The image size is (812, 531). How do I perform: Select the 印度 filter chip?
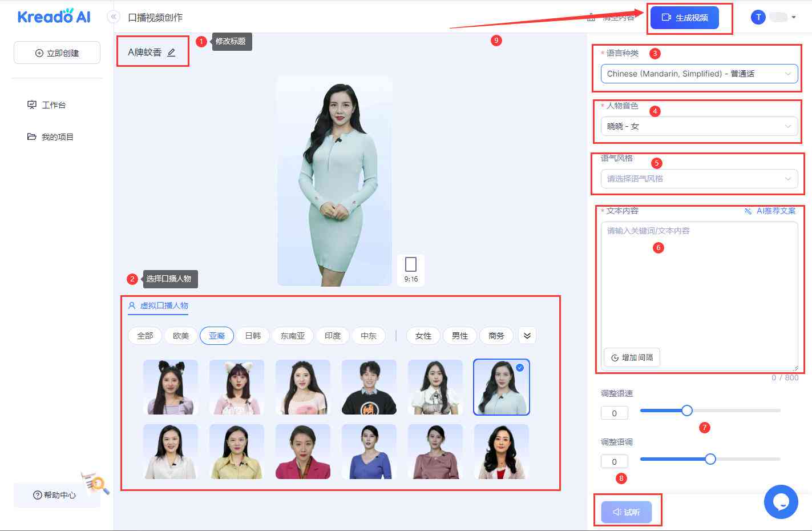[x=333, y=336]
